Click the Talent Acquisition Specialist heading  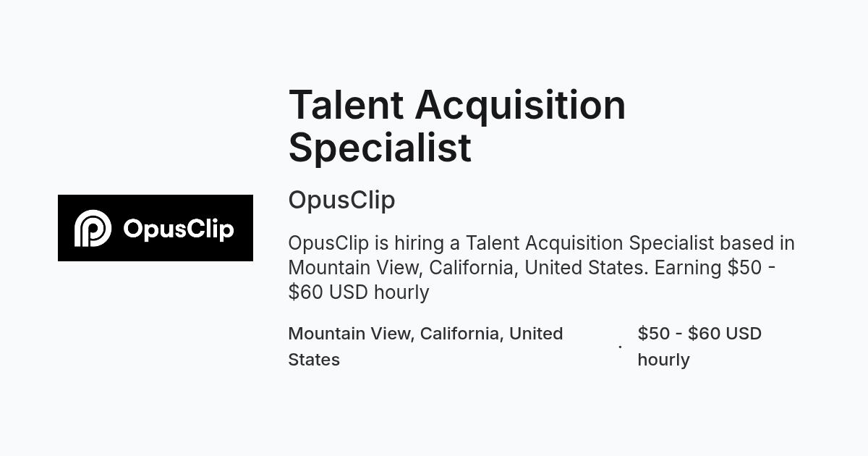click(x=457, y=126)
